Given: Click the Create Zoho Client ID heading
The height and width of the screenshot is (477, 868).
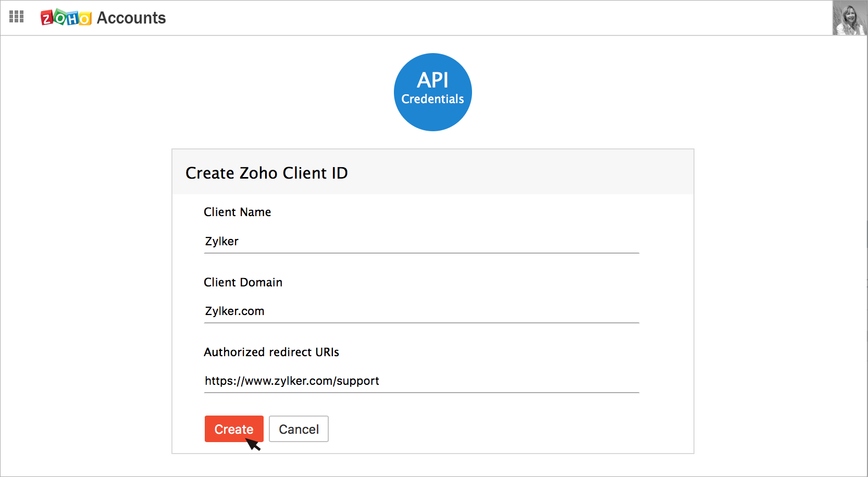Looking at the screenshot, I should point(267,172).
